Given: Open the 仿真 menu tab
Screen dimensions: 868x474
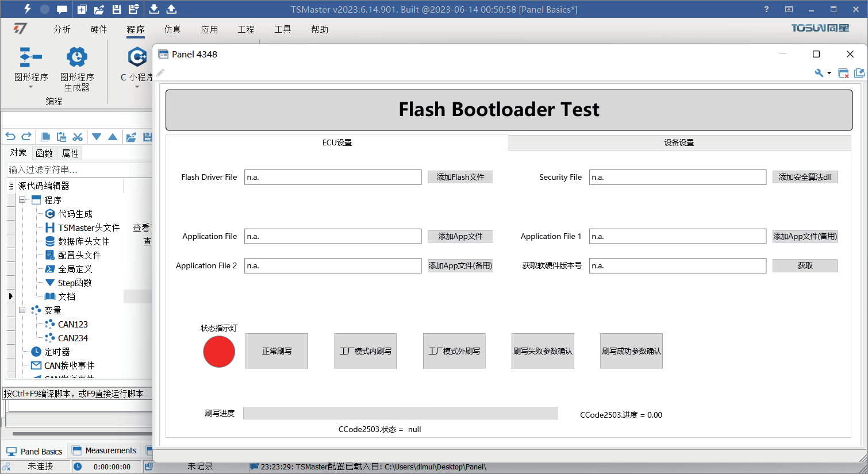Looking at the screenshot, I should tap(172, 29).
